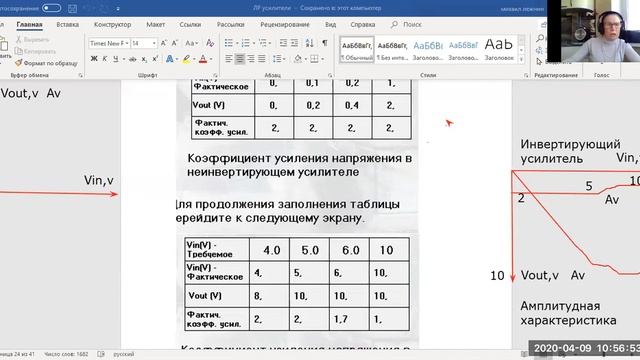Open the Стили styles pane dialog launcher
The width and height of the screenshot is (640, 360).
point(526,75)
